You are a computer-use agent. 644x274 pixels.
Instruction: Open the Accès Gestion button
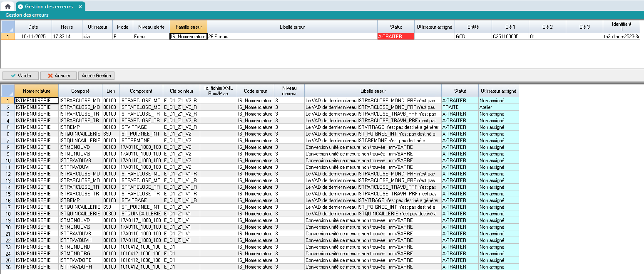(x=96, y=76)
